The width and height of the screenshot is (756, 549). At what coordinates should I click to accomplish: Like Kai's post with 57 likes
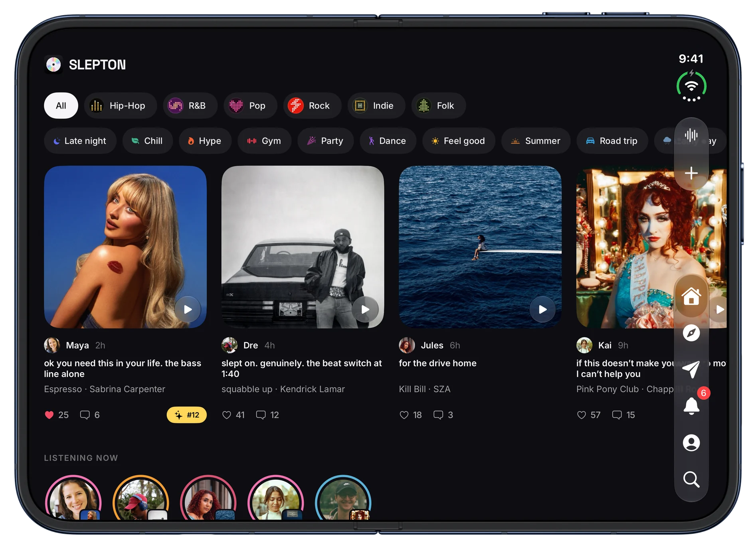click(x=582, y=415)
